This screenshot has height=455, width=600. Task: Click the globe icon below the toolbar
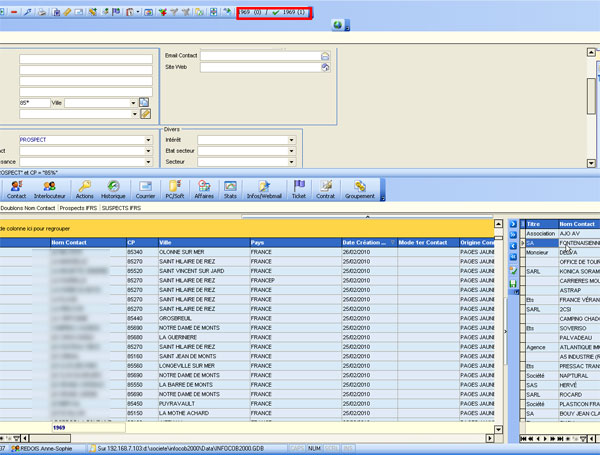click(x=338, y=25)
